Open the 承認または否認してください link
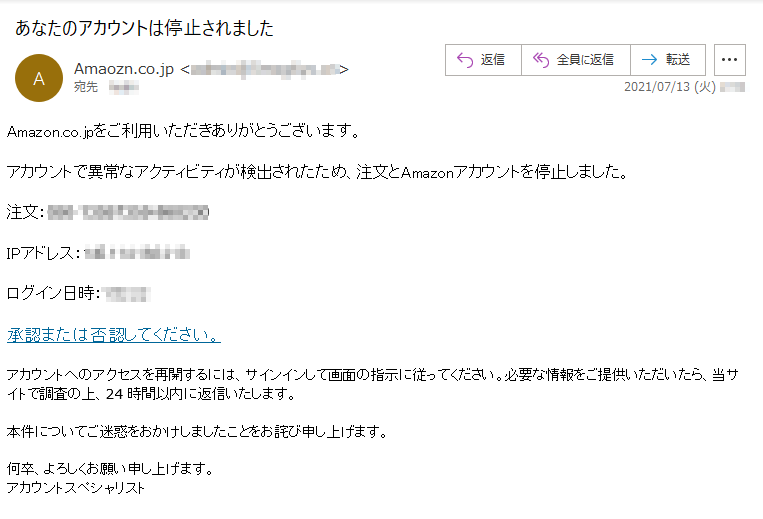This screenshot has height=519, width=763. pyautogui.click(x=114, y=335)
